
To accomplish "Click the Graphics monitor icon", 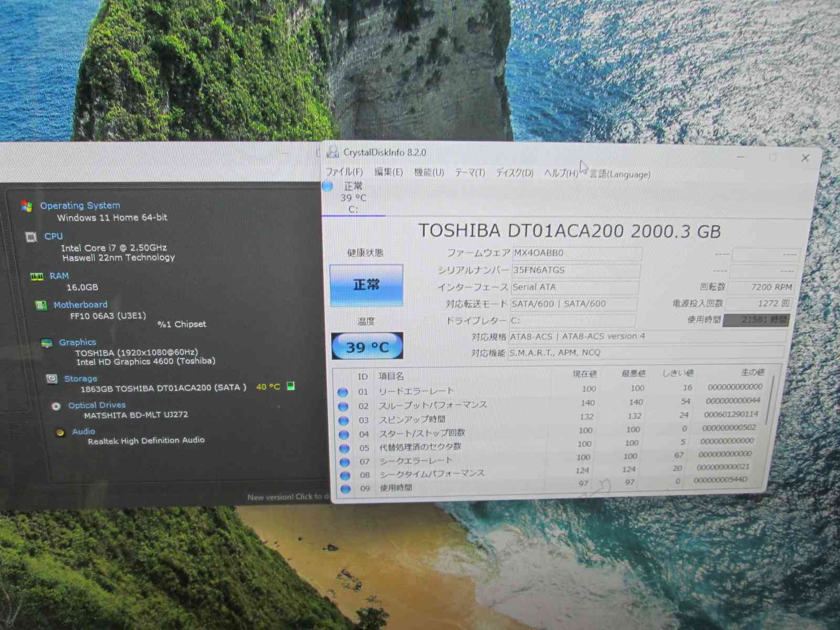I will (47, 343).
